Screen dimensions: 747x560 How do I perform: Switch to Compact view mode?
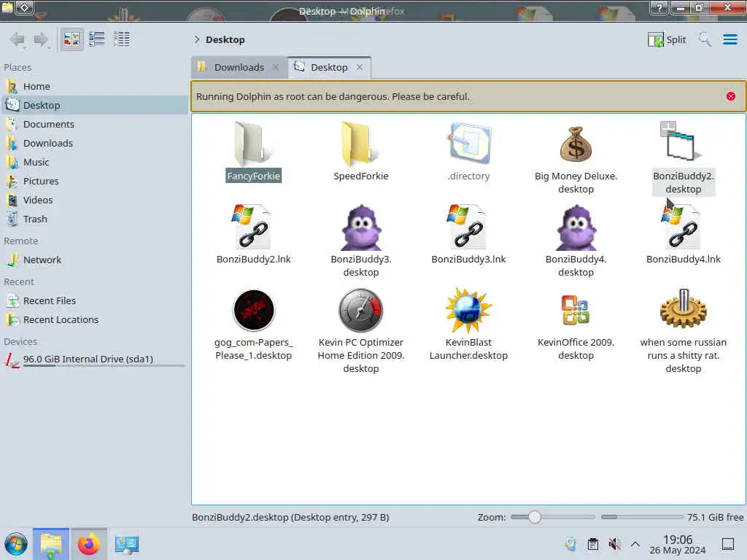97,39
